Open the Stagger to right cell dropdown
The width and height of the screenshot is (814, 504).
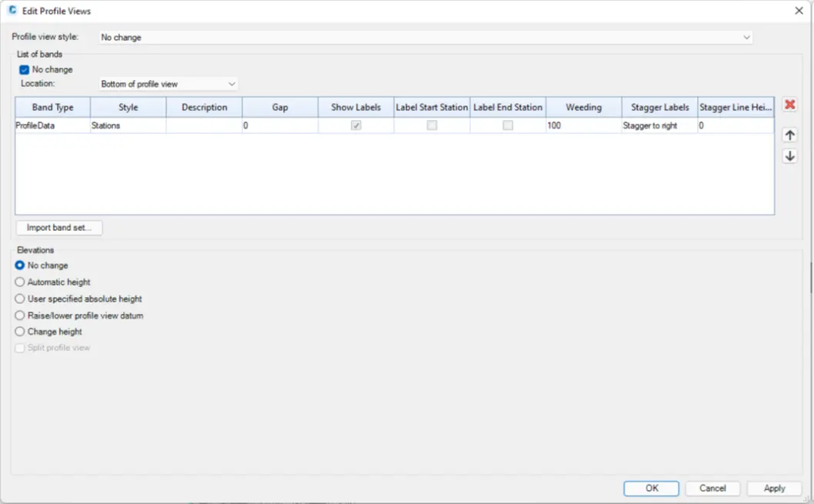coord(659,125)
